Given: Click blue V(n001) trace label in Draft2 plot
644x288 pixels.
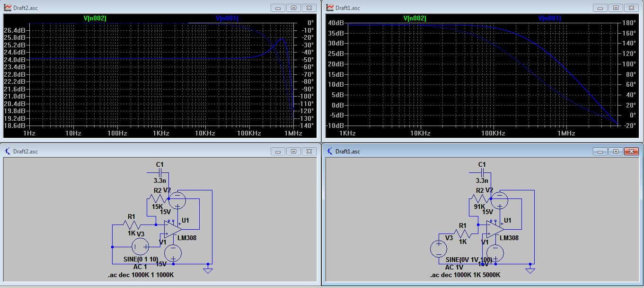Looking at the screenshot, I should click(227, 18).
